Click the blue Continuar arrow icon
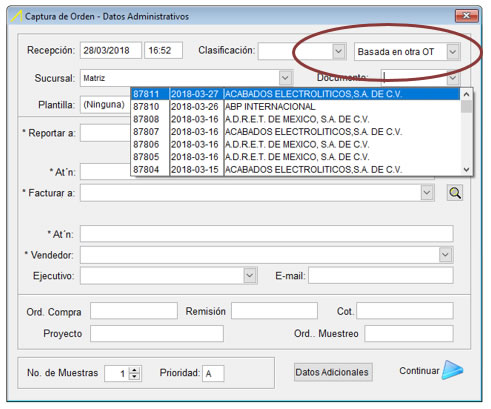Image resolution: width=491 pixels, height=409 pixels. click(452, 370)
